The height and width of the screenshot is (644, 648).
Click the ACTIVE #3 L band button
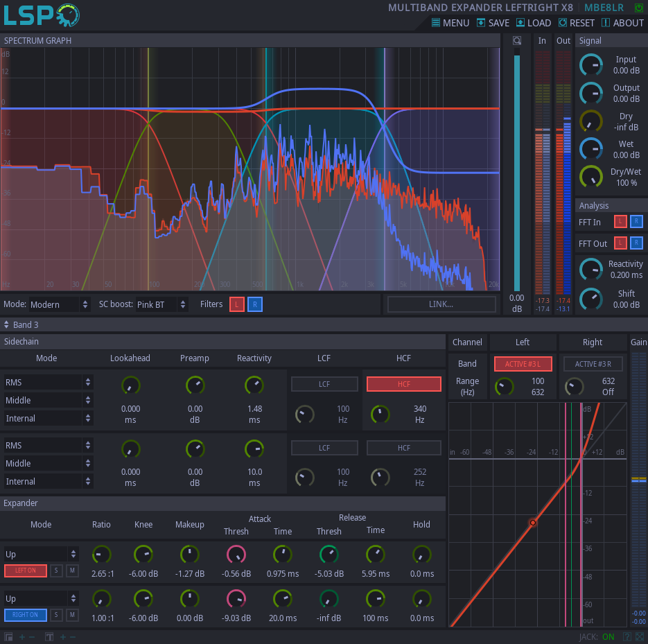coord(523,364)
